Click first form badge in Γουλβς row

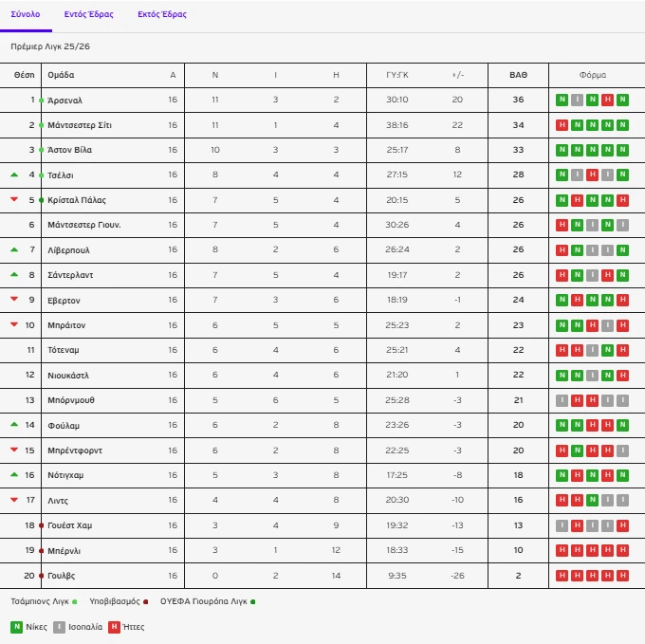pyautogui.click(x=562, y=575)
